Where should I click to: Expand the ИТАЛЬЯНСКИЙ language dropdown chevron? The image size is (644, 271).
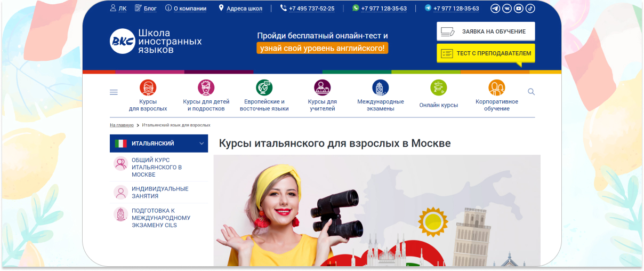202,144
